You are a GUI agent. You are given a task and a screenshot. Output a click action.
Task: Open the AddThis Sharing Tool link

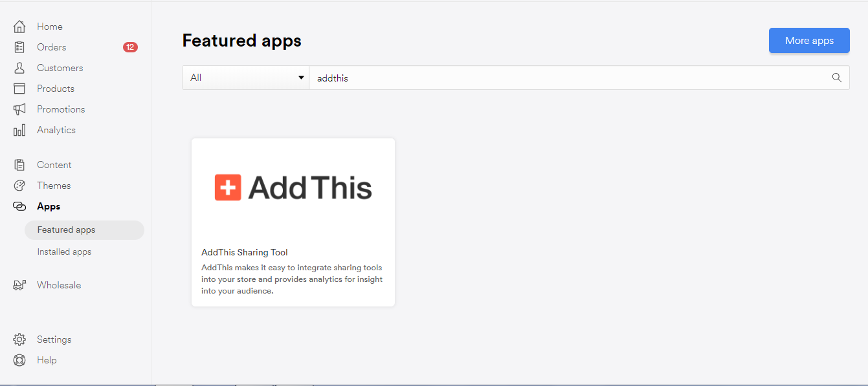pos(245,252)
